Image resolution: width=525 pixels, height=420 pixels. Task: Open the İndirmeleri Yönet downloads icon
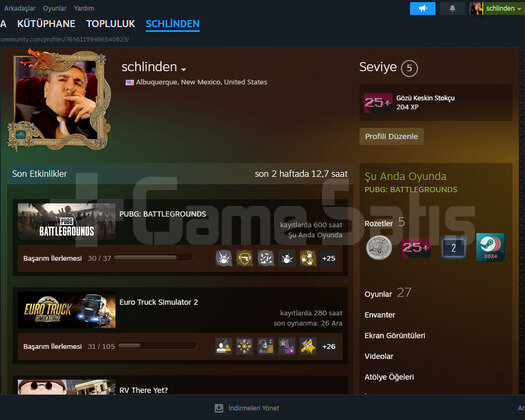point(219,408)
